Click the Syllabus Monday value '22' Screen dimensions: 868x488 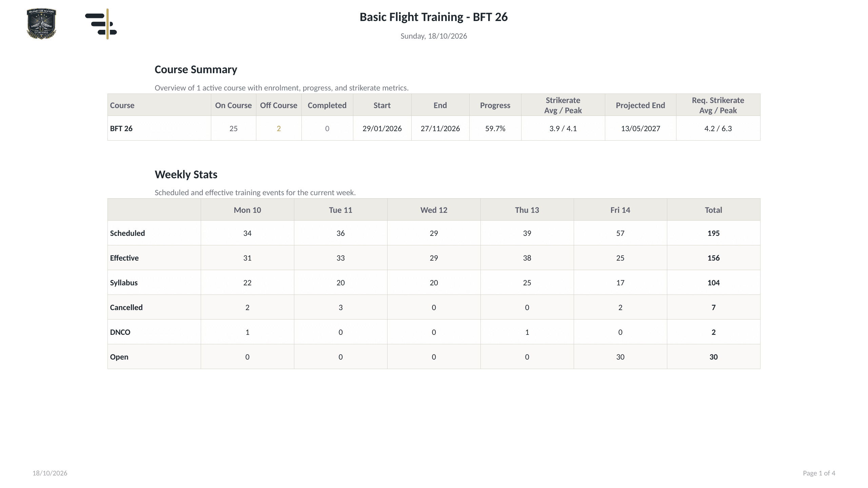pos(248,283)
